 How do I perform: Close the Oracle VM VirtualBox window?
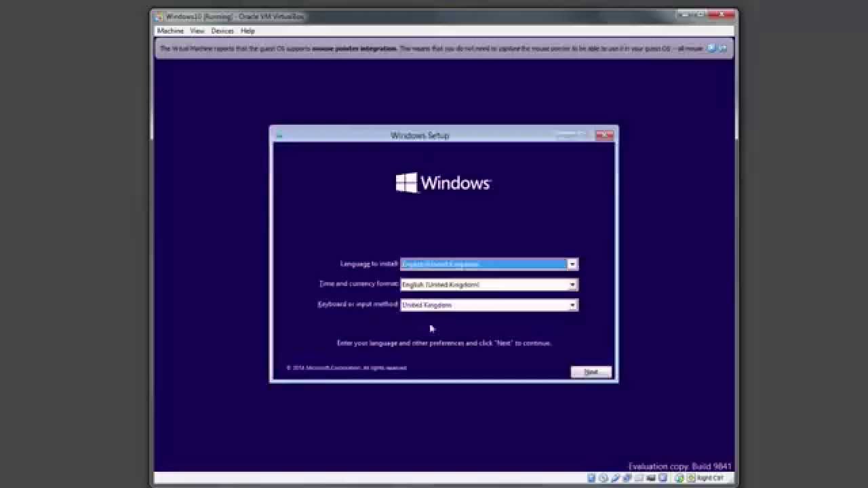point(720,14)
